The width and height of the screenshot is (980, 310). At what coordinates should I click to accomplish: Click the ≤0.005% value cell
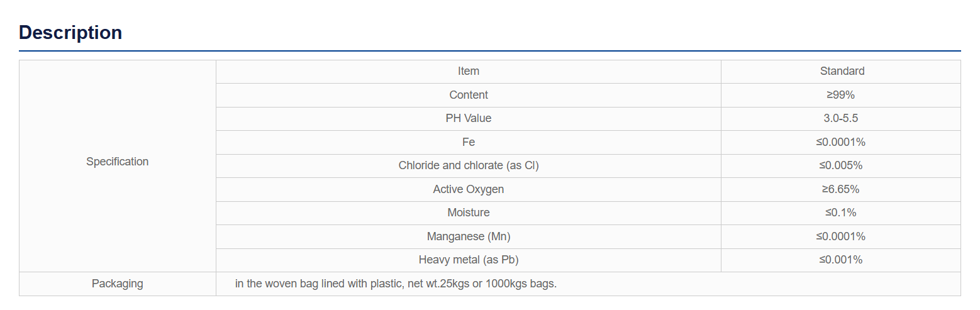click(x=841, y=165)
